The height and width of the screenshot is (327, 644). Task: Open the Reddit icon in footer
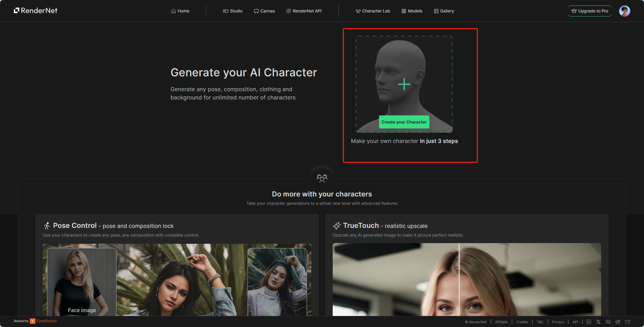click(x=618, y=322)
